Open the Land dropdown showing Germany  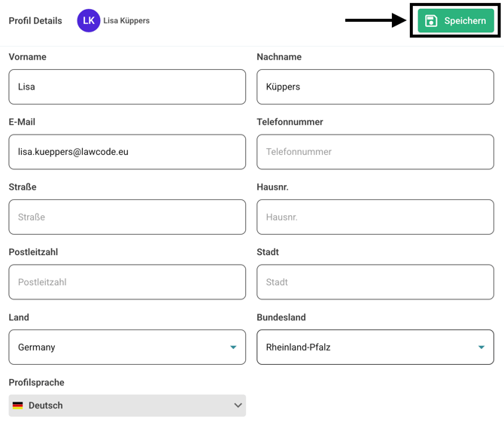pyautogui.click(x=126, y=348)
